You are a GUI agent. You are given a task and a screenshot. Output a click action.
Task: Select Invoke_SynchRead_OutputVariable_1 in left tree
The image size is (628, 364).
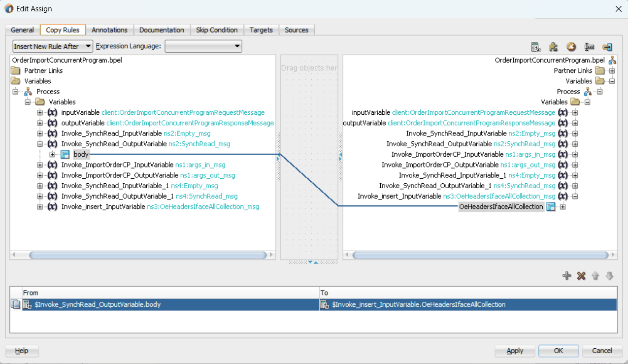149,197
